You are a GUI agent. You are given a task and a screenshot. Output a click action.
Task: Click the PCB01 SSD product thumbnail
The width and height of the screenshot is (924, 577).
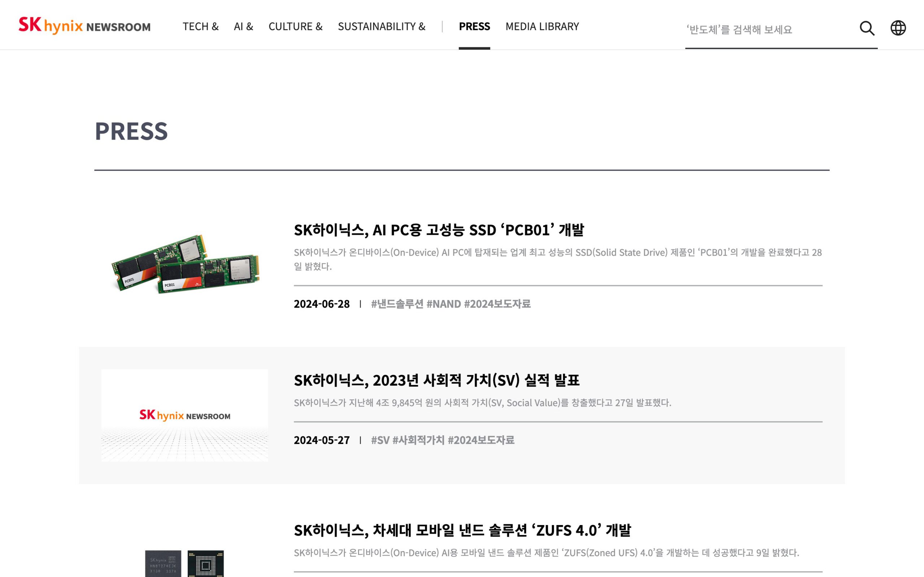click(x=185, y=263)
